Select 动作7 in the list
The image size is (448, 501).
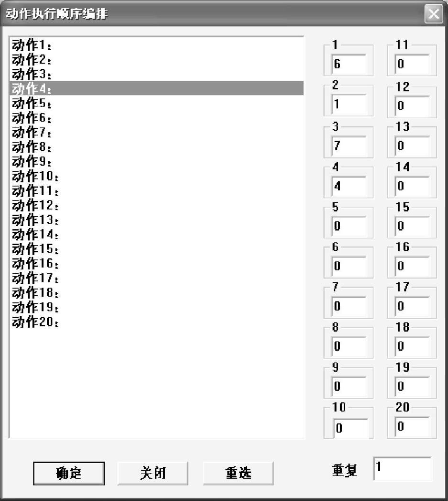156,132
